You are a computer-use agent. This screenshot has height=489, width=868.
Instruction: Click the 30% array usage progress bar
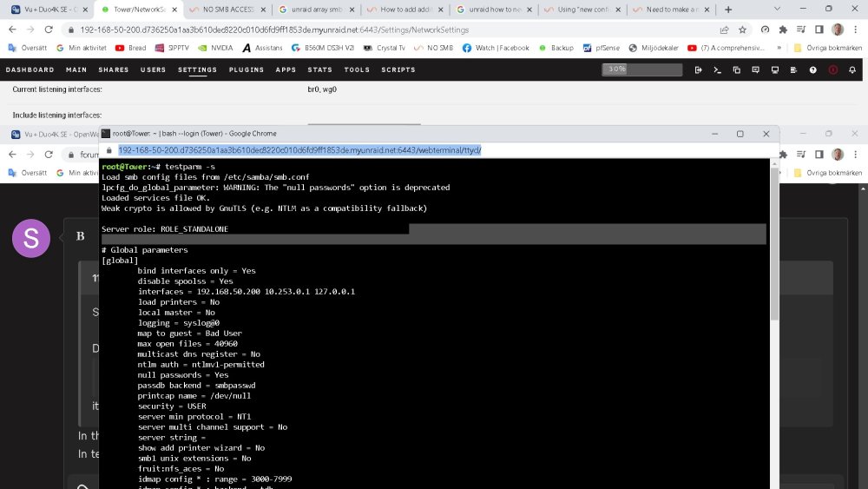[642, 69]
